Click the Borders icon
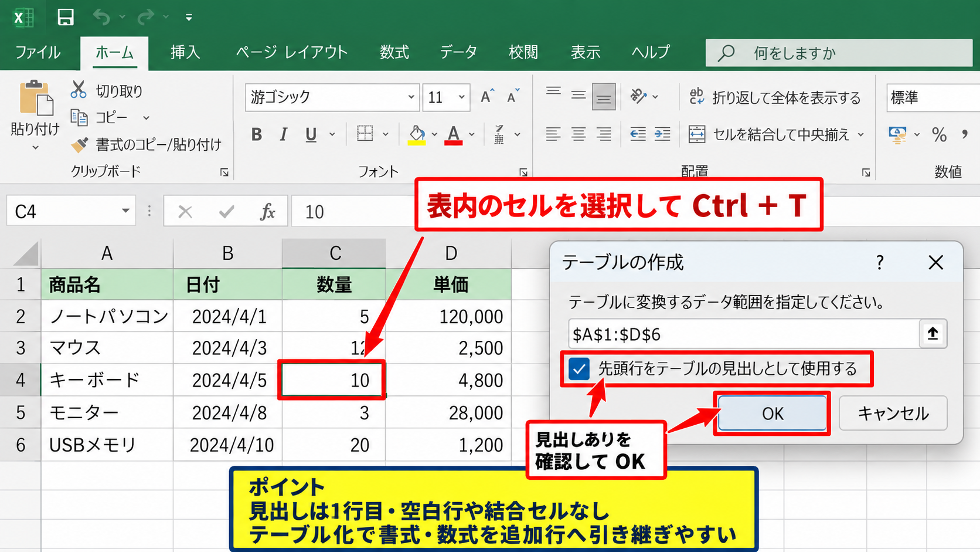This screenshot has height=552, width=980. click(x=365, y=134)
